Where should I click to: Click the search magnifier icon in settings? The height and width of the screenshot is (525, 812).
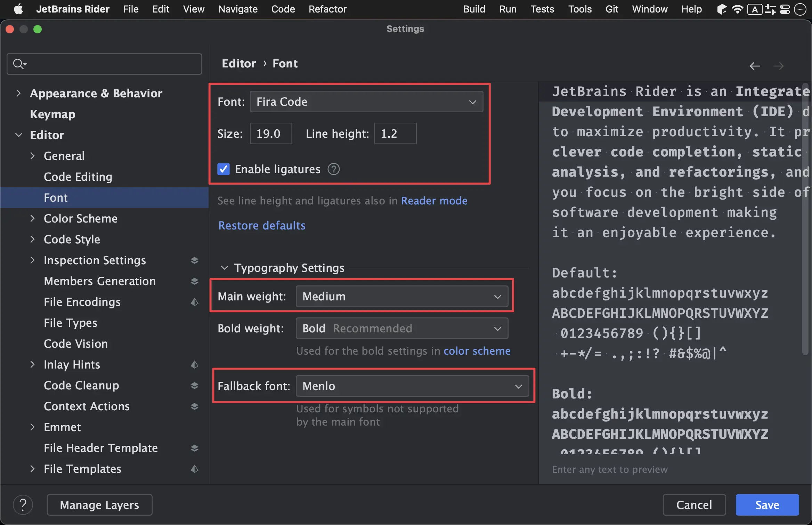point(19,64)
